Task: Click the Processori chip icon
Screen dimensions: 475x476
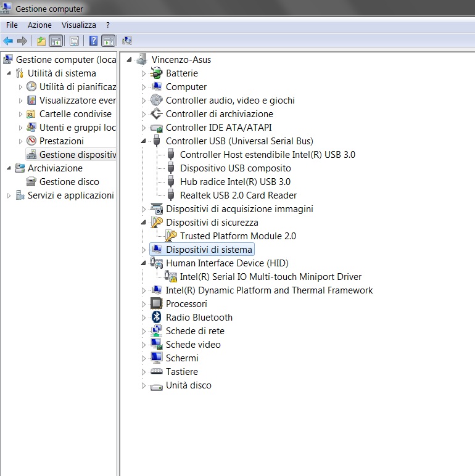Action: pos(157,303)
